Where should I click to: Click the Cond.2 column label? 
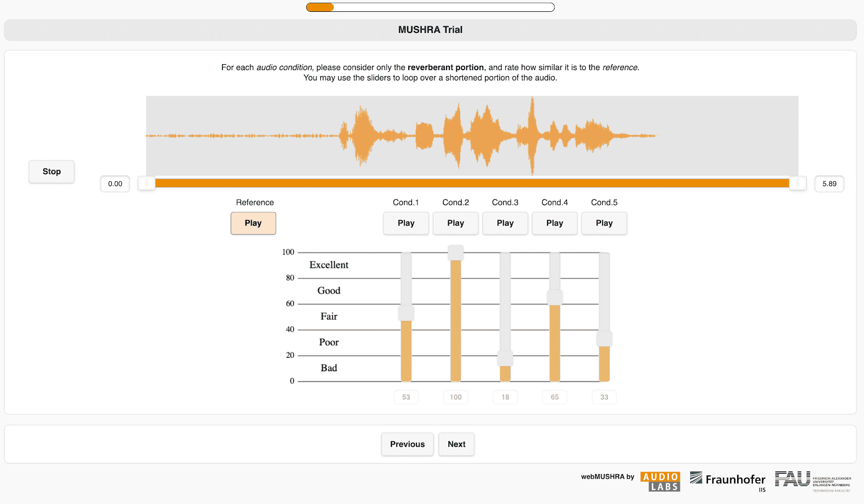[x=456, y=202]
